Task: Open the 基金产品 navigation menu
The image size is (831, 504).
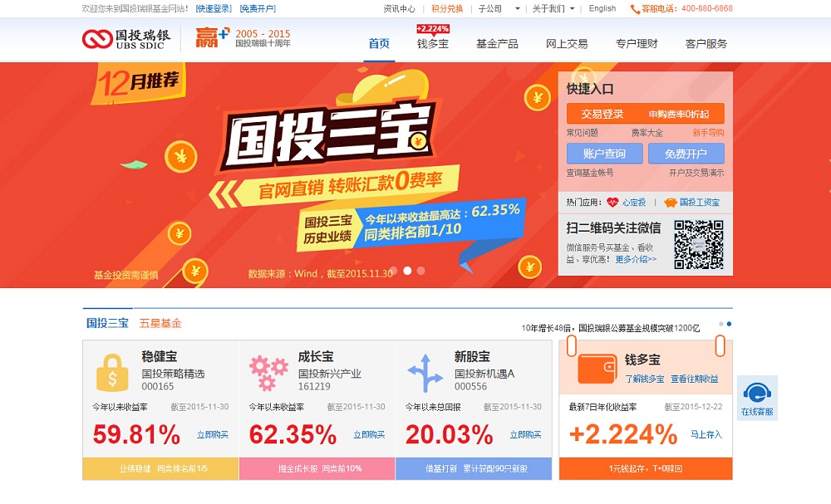Action: pyautogui.click(x=497, y=44)
